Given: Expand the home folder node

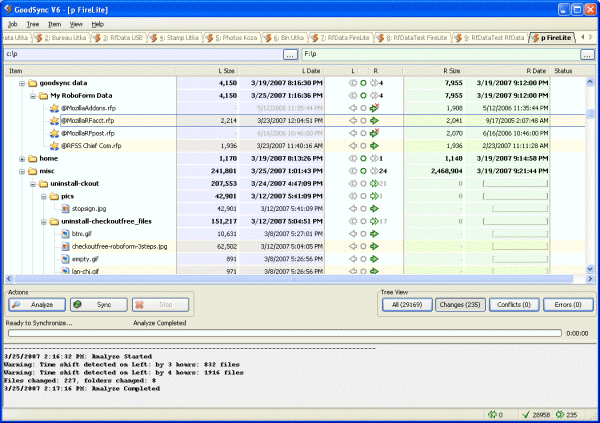Looking at the screenshot, I should tap(22, 158).
